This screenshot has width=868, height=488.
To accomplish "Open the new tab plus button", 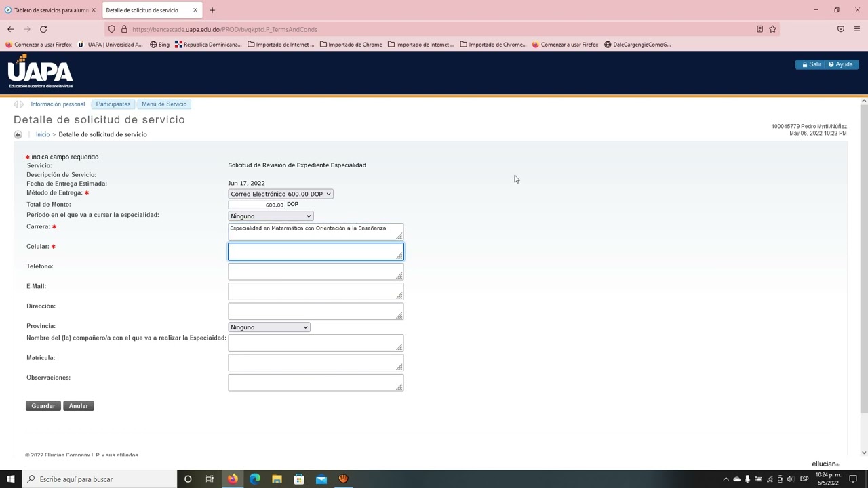I will (212, 10).
